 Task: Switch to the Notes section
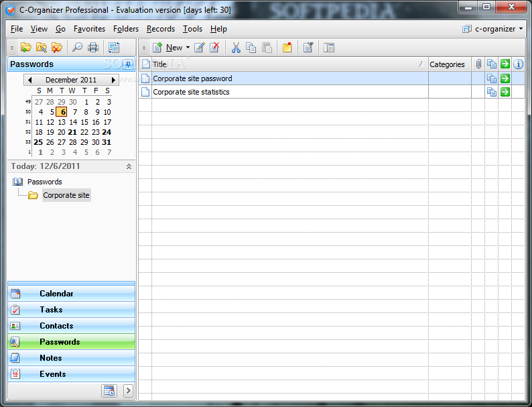(x=71, y=358)
